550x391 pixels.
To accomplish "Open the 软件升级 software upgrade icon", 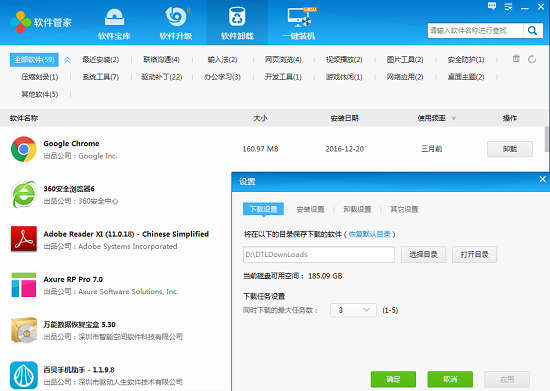I will click(175, 17).
